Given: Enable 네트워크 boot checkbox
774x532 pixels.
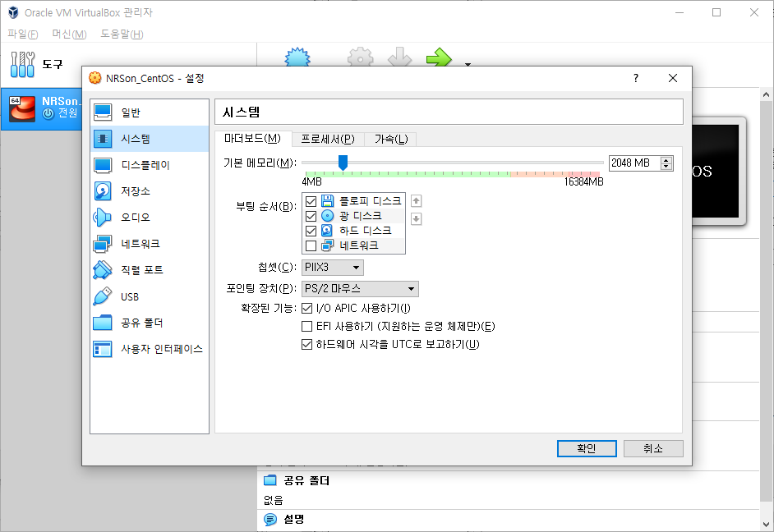Looking at the screenshot, I should tap(311, 245).
